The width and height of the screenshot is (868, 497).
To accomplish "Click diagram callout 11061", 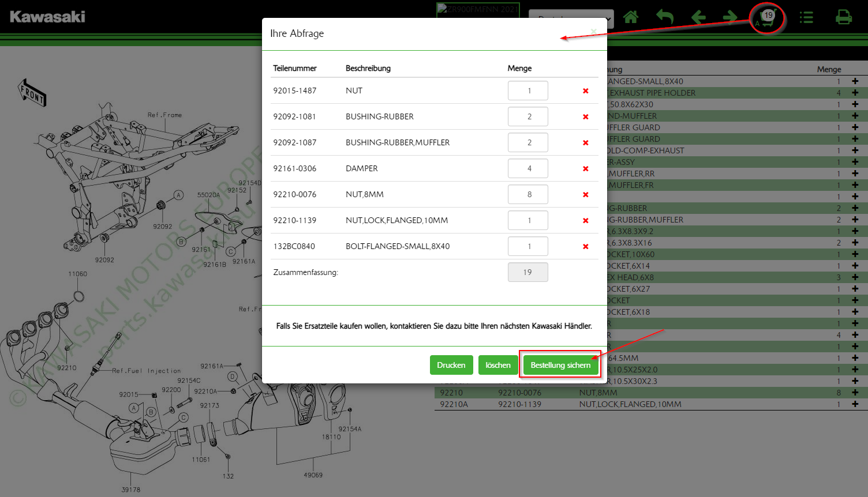I will [x=201, y=460].
